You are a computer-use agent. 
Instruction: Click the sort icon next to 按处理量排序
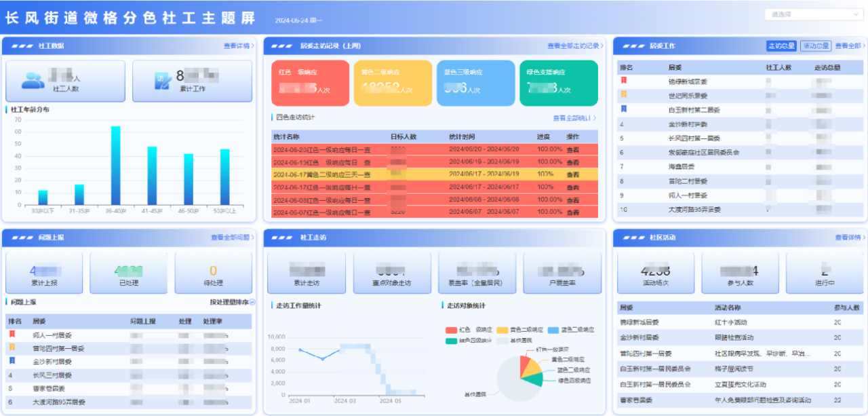click(x=252, y=302)
